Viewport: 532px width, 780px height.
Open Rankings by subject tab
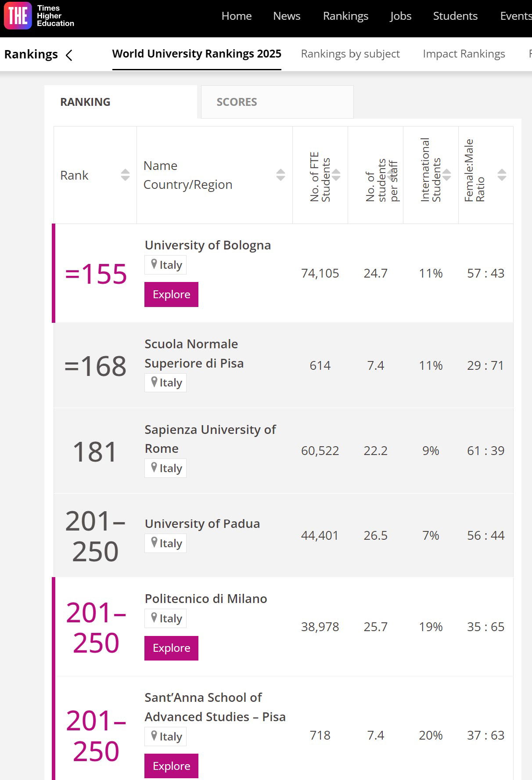[350, 54]
